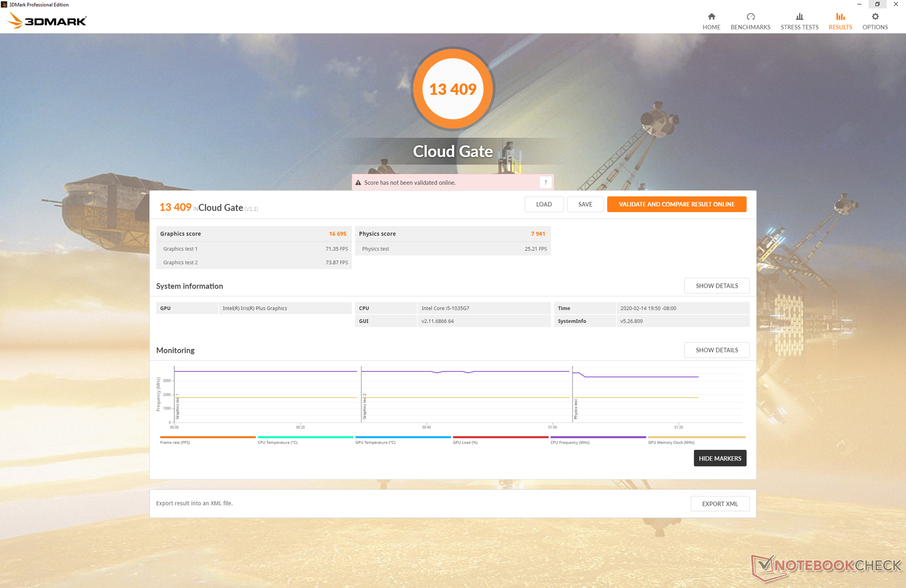
Task: Select the Results bar-chart icon
Action: tap(840, 17)
